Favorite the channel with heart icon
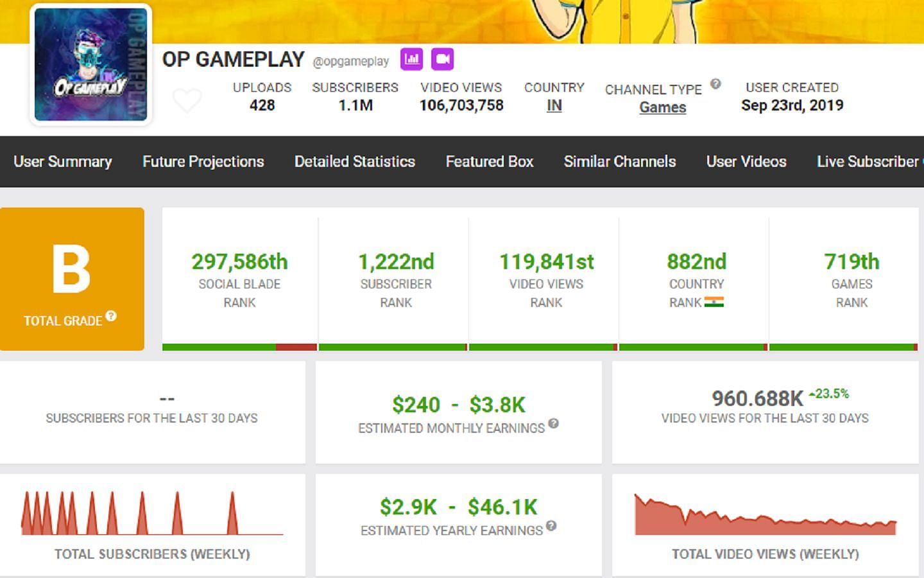Screen dimensions: 924x578 point(187,100)
